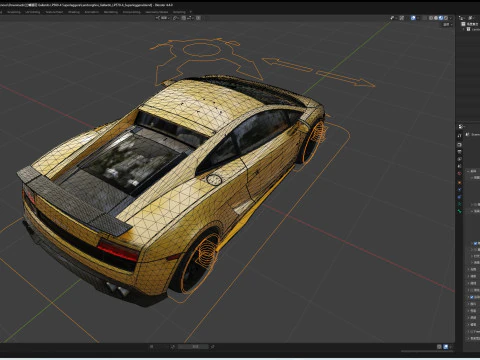Open the Render properties tab
This screenshot has height=360, width=480.
pos(460,145)
